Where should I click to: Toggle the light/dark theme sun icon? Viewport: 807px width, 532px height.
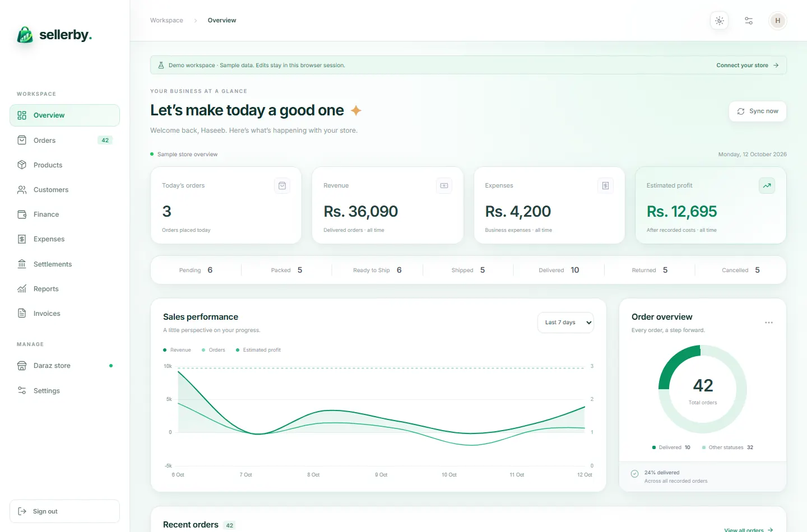(x=720, y=21)
